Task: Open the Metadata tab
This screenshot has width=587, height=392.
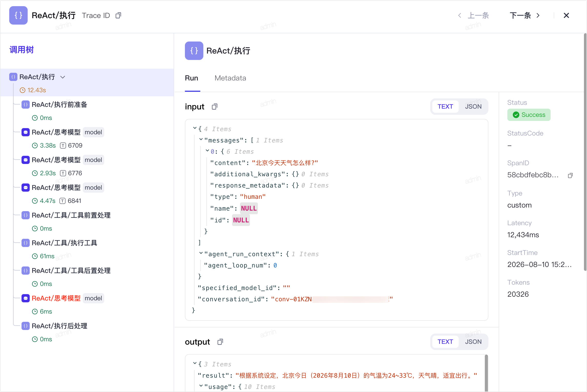Action: [x=230, y=78]
